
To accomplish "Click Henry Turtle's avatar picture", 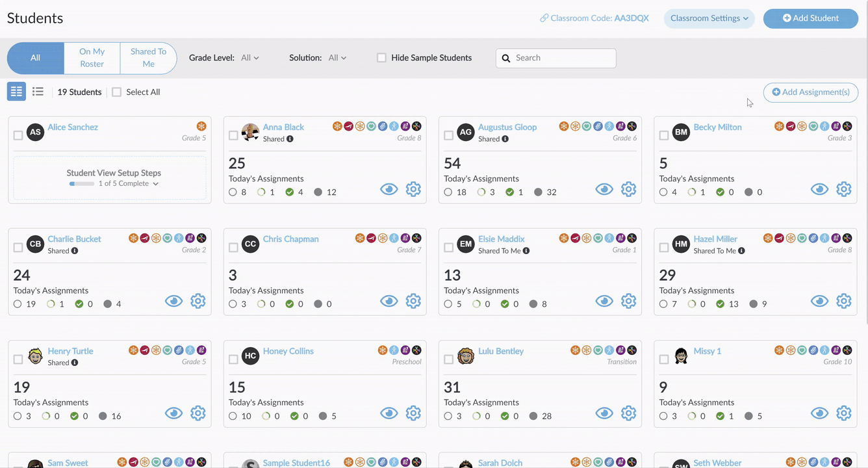I will 36,356.
